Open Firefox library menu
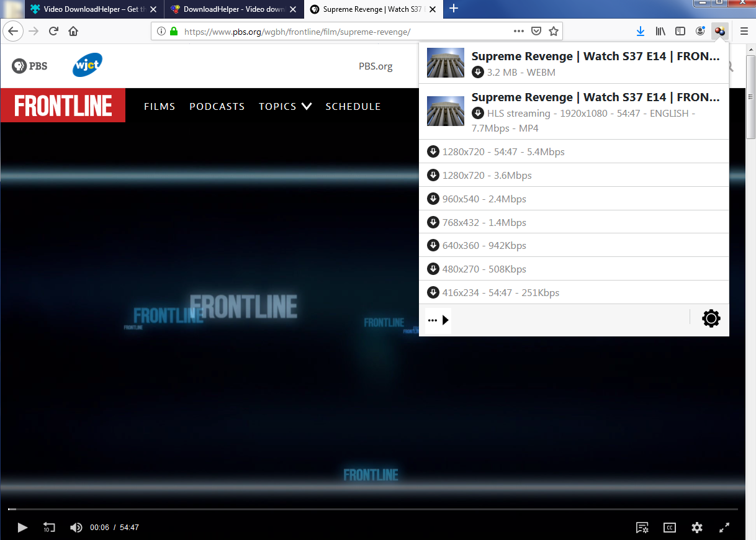This screenshot has height=540, width=756. click(660, 31)
